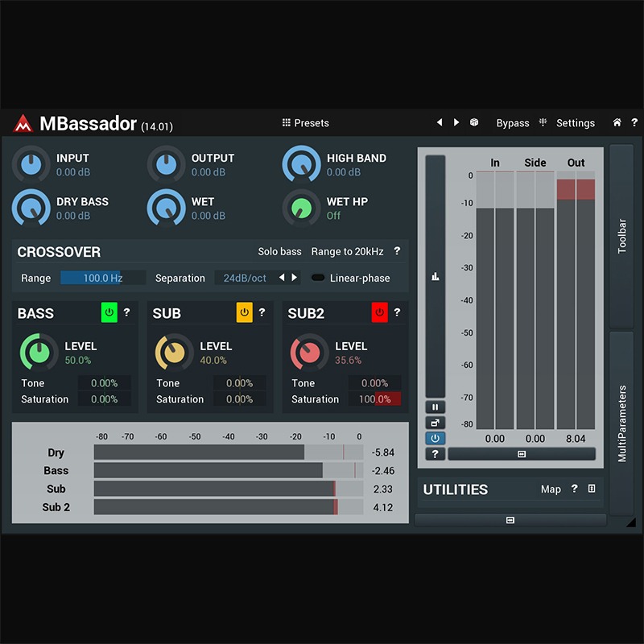
Task: Click the Map button in Utilities
Action: [x=551, y=489]
